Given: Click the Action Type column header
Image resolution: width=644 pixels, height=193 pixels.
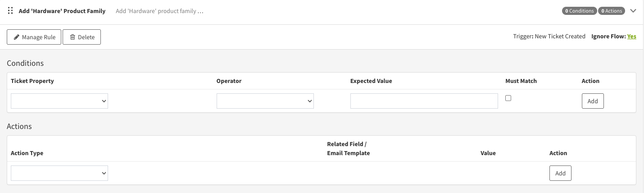Looking at the screenshot, I should click(27, 153).
